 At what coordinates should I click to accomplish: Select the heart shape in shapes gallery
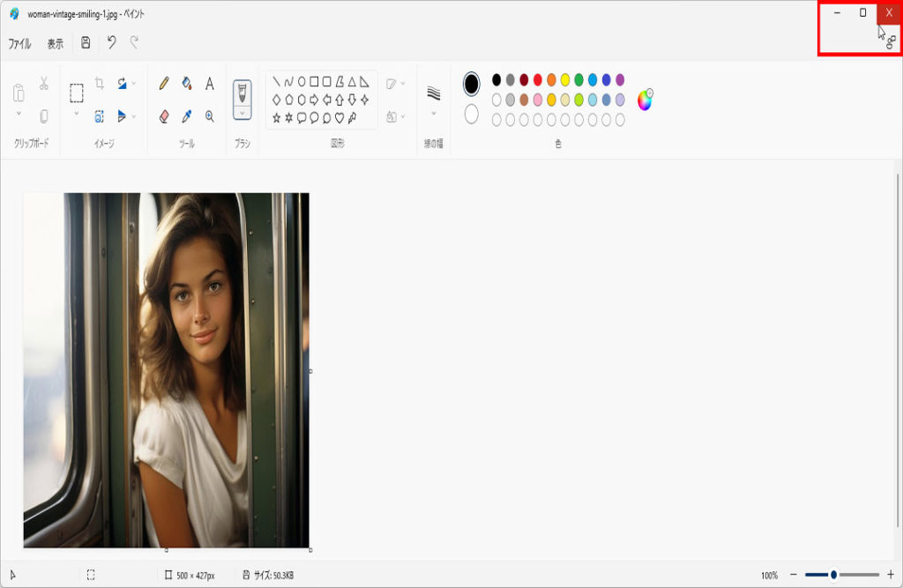340,118
